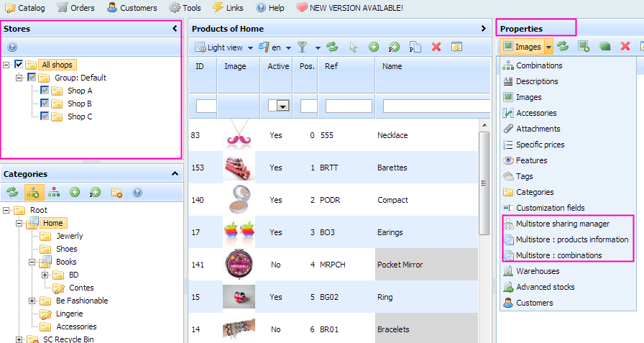Open the Catalog menu
Screen dimensions: 644x343
pos(25,8)
